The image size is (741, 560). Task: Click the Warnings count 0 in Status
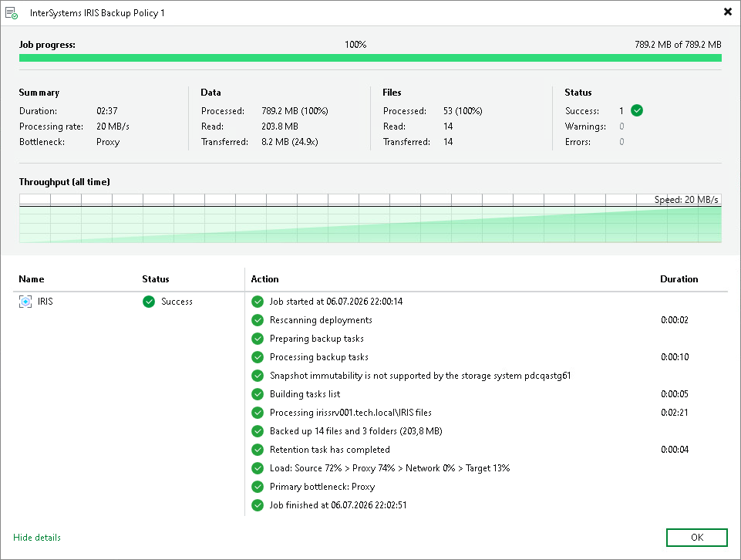click(621, 127)
